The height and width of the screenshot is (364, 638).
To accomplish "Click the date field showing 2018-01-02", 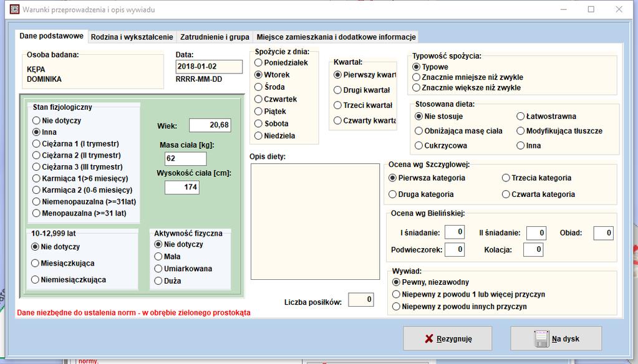I will tap(209, 67).
